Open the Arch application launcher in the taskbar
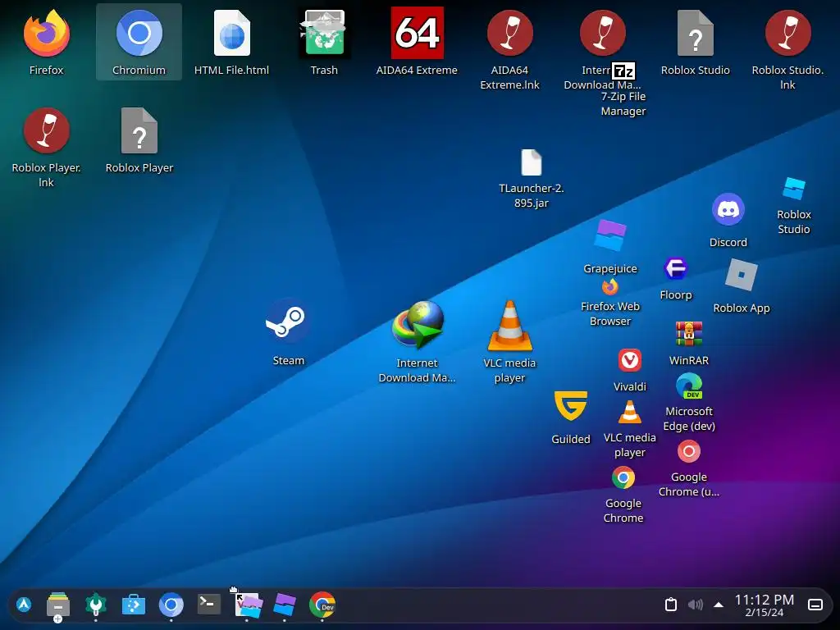840x630 pixels. (x=23, y=605)
